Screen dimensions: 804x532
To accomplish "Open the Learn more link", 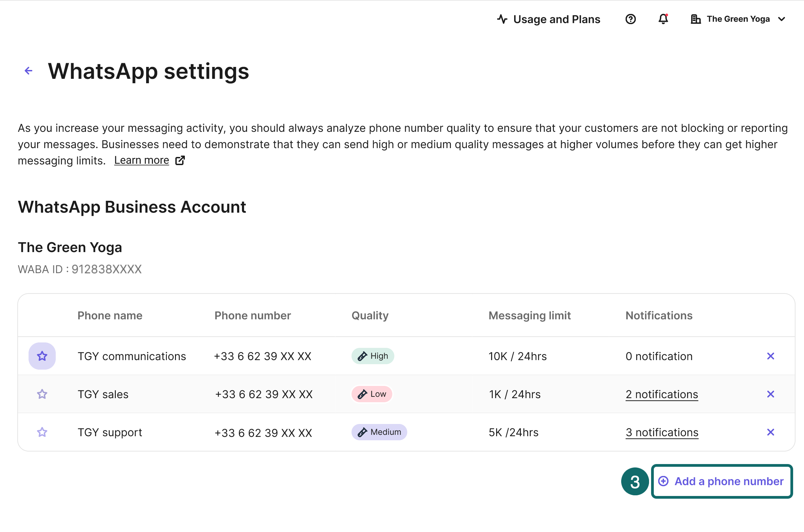I will (x=141, y=160).
